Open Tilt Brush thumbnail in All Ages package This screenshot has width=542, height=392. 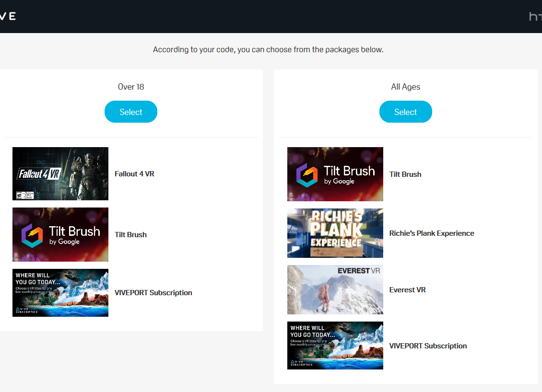point(335,174)
